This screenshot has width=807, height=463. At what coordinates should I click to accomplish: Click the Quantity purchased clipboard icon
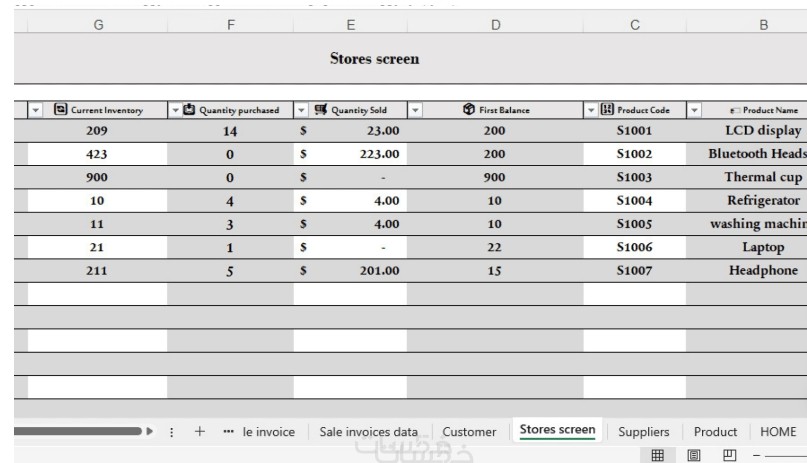tap(190, 110)
